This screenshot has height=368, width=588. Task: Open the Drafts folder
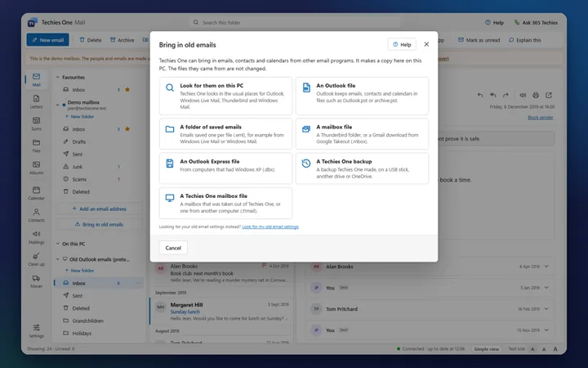coord(98,141)
